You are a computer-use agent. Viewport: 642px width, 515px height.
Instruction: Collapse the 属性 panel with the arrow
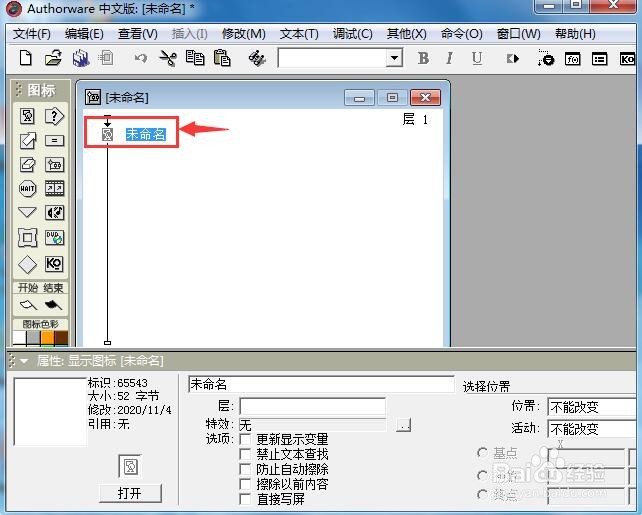[24, 361]
